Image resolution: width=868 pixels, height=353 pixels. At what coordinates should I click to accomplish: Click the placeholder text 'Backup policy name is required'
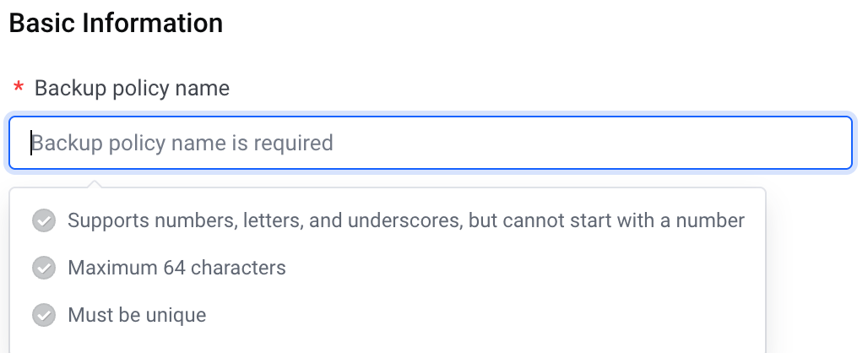[182, 144]
